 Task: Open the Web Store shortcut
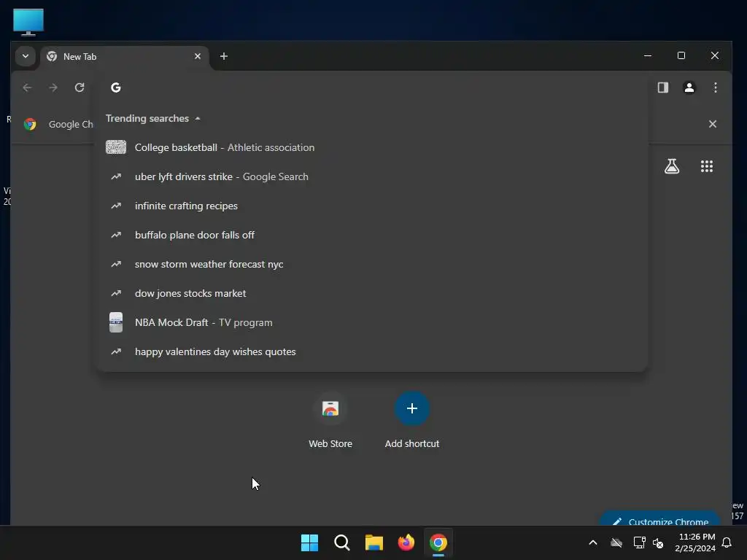[330, 421]
